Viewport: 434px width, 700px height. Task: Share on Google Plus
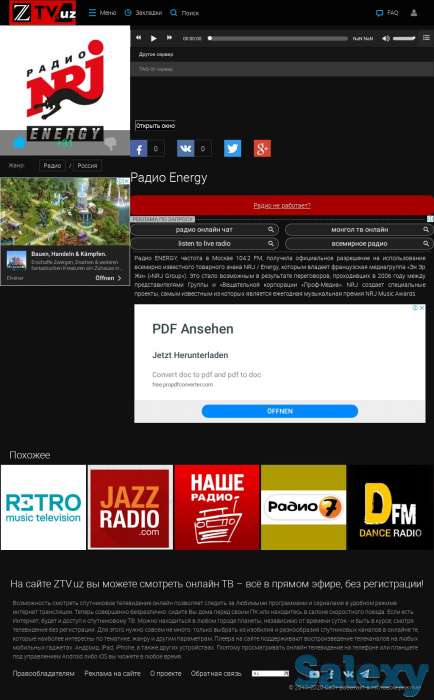tap(262, 149)
